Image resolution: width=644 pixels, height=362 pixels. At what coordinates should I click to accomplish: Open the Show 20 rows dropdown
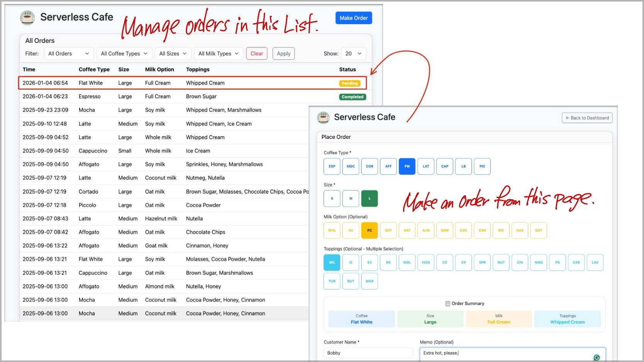(353, 54)
